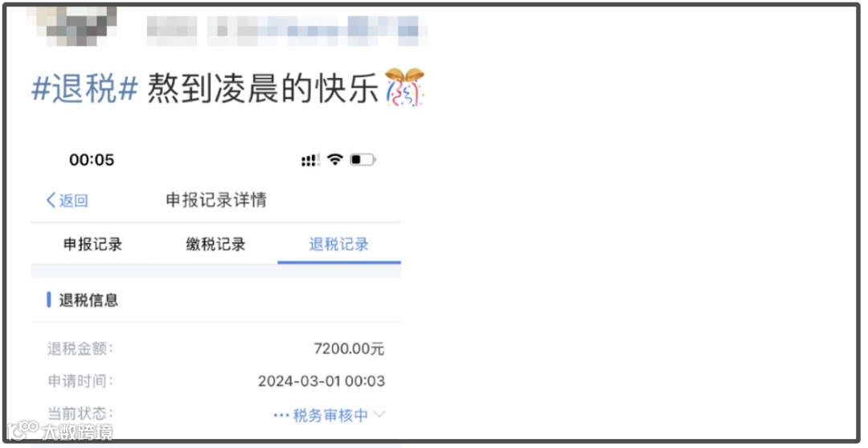
Task: Click the cellular signal bars icon
Action: pyautogui.click(x=310, y=160)
